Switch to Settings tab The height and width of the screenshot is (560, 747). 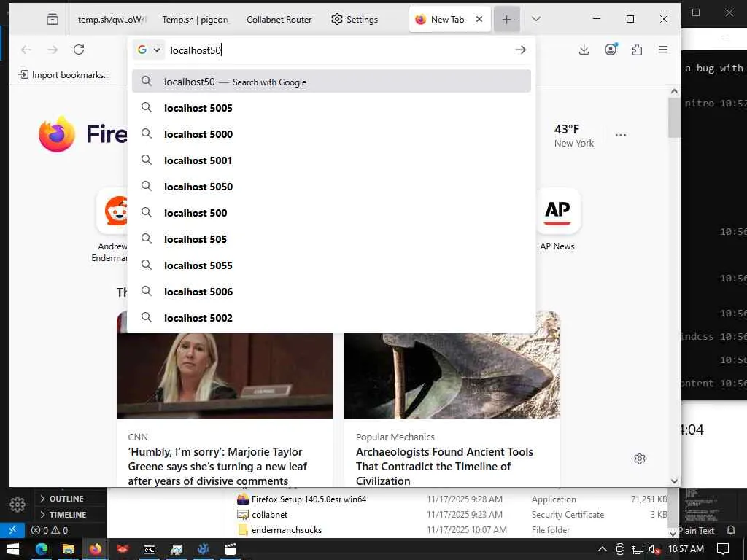tap(355, 20)
